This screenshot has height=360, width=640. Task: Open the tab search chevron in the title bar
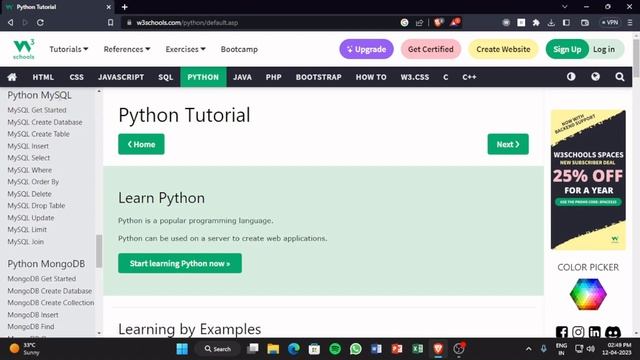564,7
